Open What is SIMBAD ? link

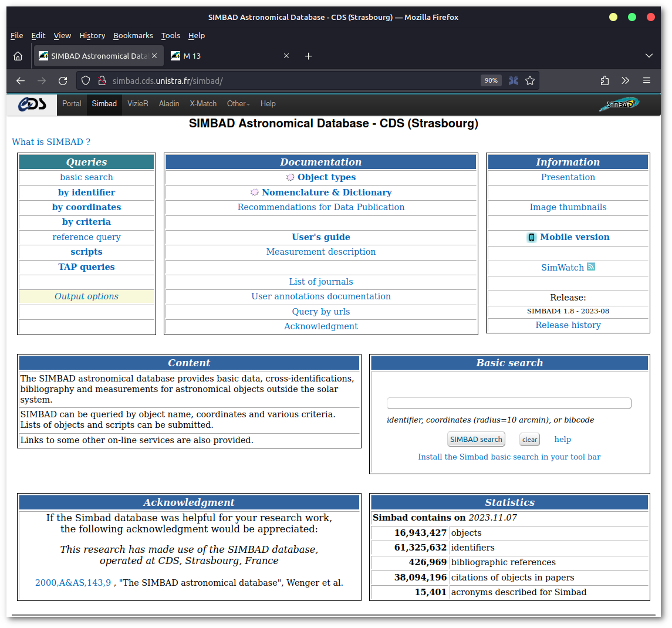pyautogui.click(x=51, y=142)
